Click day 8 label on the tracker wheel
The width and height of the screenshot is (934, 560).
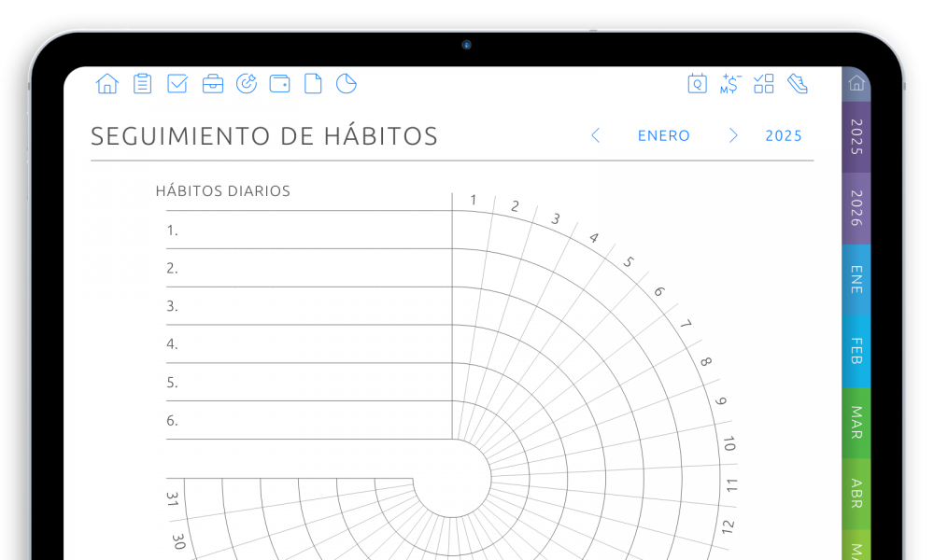tap(706, 361)
